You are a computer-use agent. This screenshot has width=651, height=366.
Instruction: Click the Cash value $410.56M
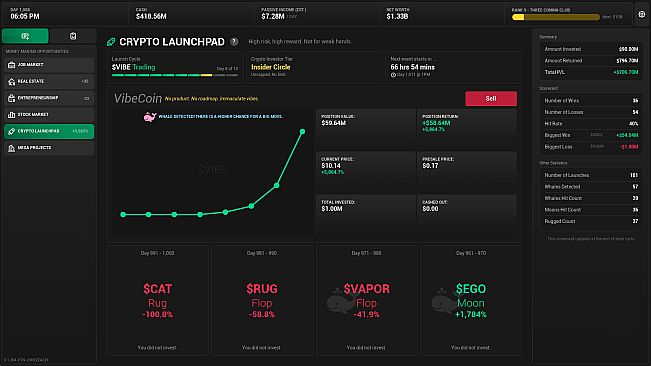coord(151,17)
